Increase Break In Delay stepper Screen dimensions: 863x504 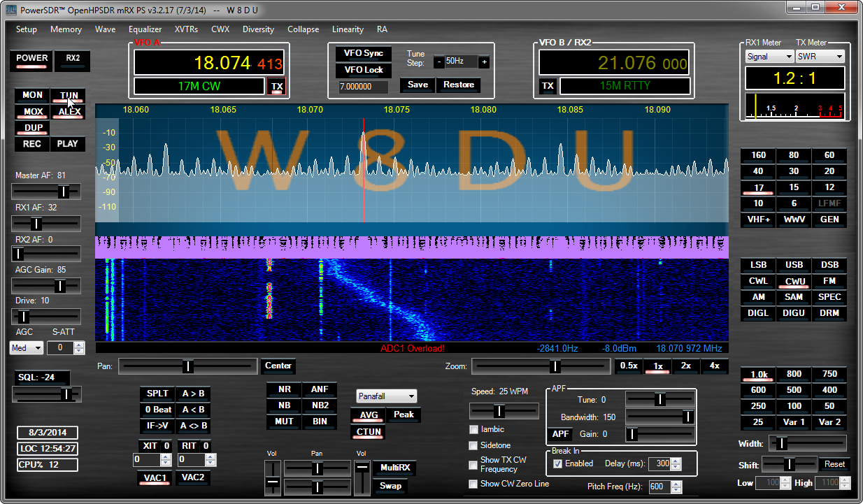(x=676, y=461)
